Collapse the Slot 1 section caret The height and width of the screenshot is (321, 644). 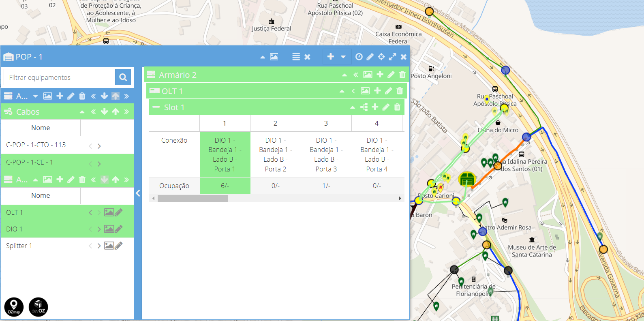[x=353, y=107]
